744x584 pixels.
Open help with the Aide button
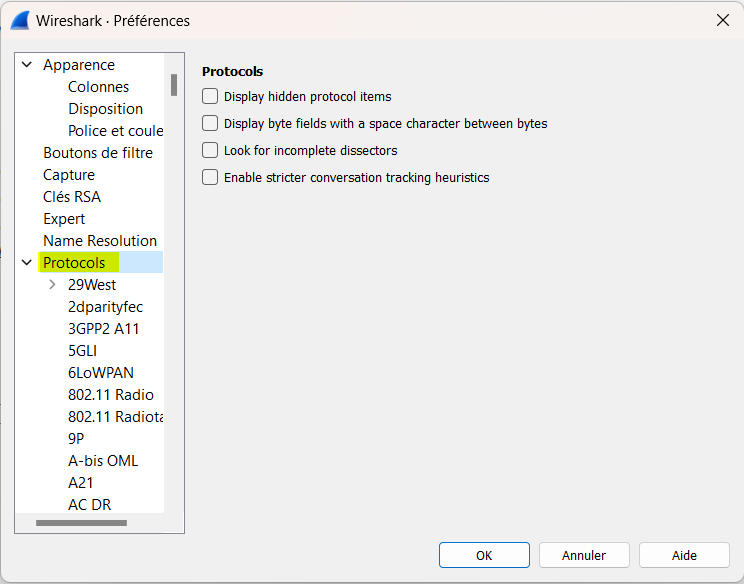pyautogui.click(x=684, y=555)
